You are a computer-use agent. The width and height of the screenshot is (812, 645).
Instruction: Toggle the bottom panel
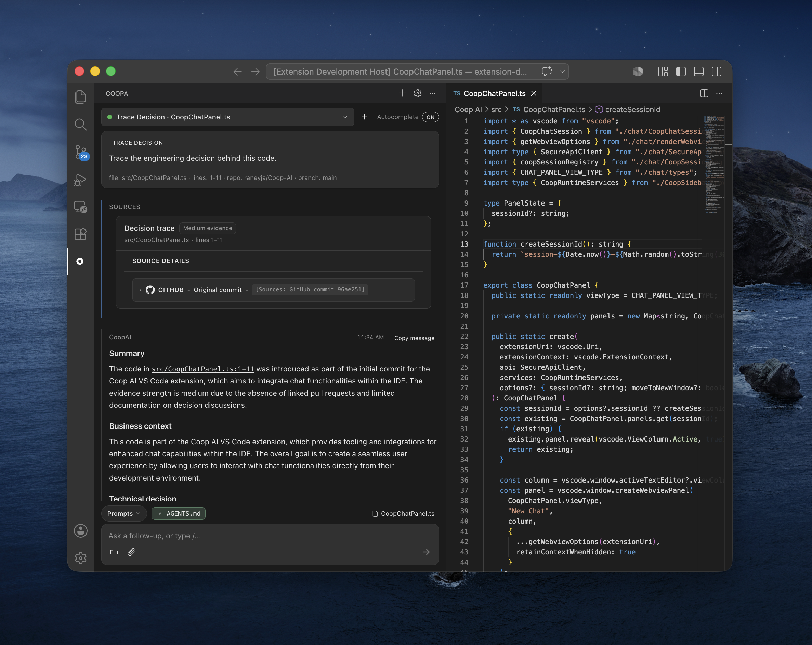[x=699, y=71]
